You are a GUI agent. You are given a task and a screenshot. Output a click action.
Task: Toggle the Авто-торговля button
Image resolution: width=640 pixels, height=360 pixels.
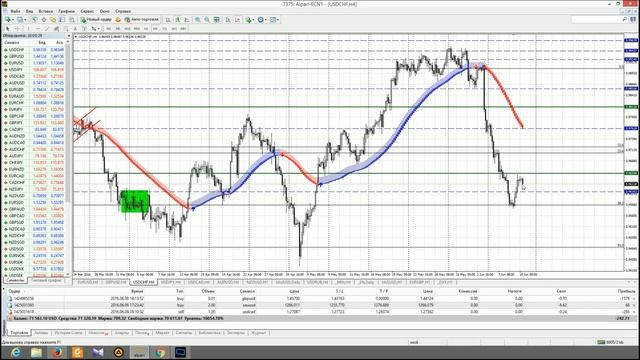coord(142,20)
